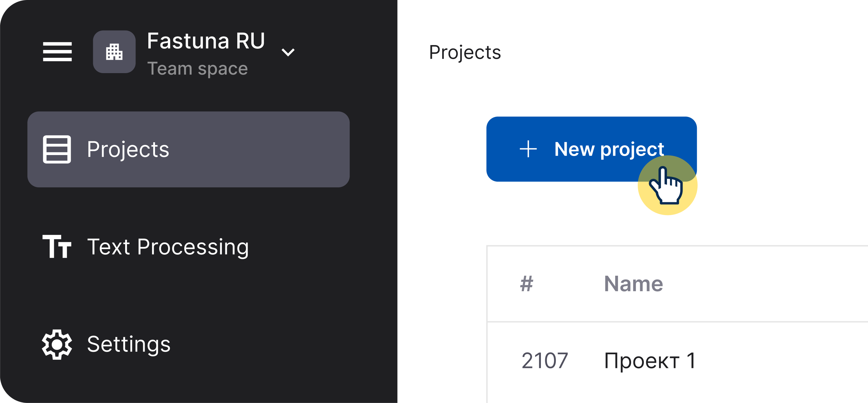Click the Settings gear icon
This screenshot has height=403, width=868.
click(x=57, y=345)
